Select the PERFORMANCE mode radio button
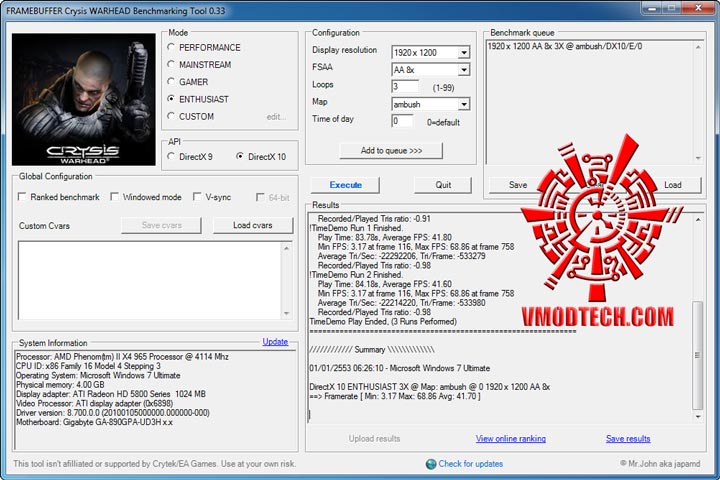The width and height of the screenshot is (720, 480). [171, 47]
